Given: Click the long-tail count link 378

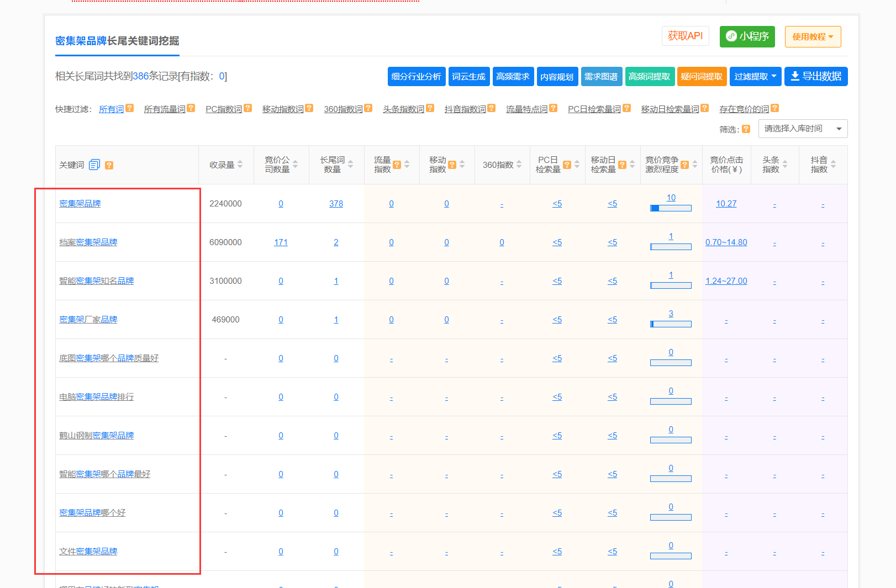Looking at the screenshot, I should point(336,203).
